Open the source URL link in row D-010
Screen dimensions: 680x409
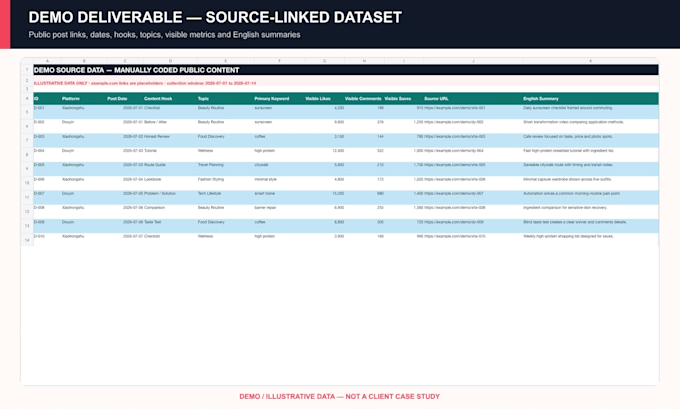tap(454, 236)
